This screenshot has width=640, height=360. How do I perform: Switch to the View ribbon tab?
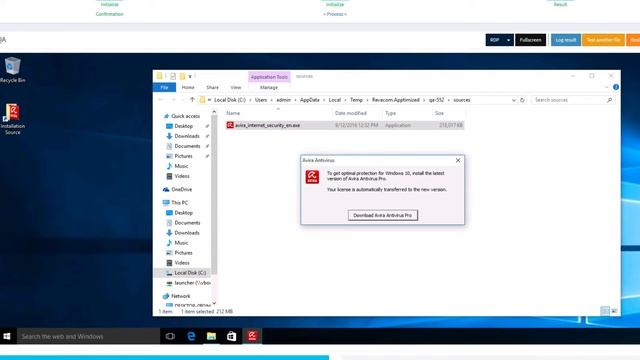point(236,87)
